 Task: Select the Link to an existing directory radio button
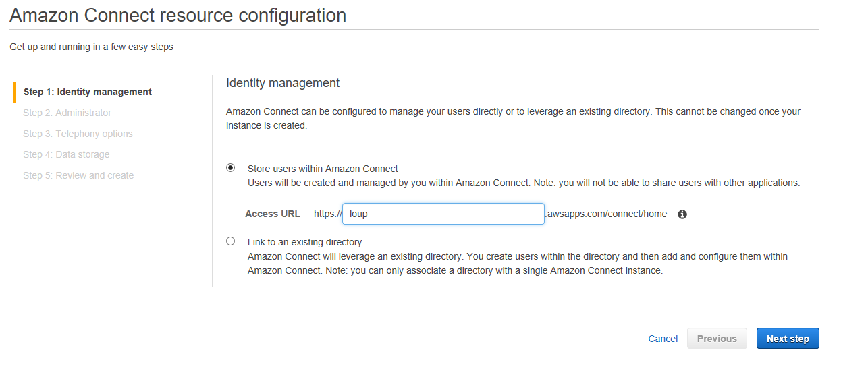coord(231,241)
